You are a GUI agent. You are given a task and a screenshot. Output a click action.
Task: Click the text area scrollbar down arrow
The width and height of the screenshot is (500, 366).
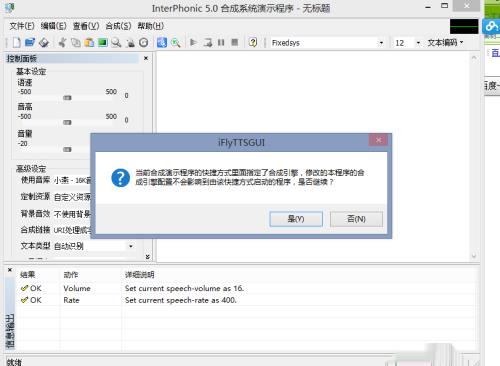click(474, 256)
